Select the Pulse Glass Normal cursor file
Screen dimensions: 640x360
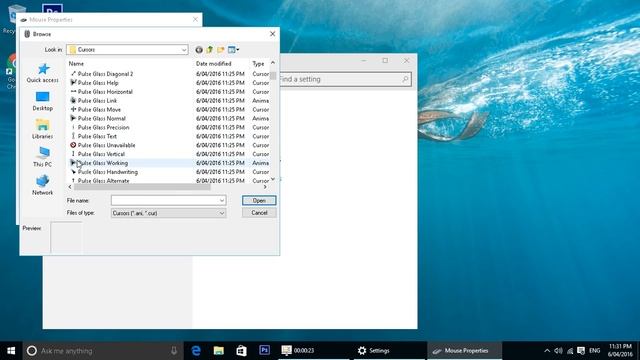[x=102, y=118]
